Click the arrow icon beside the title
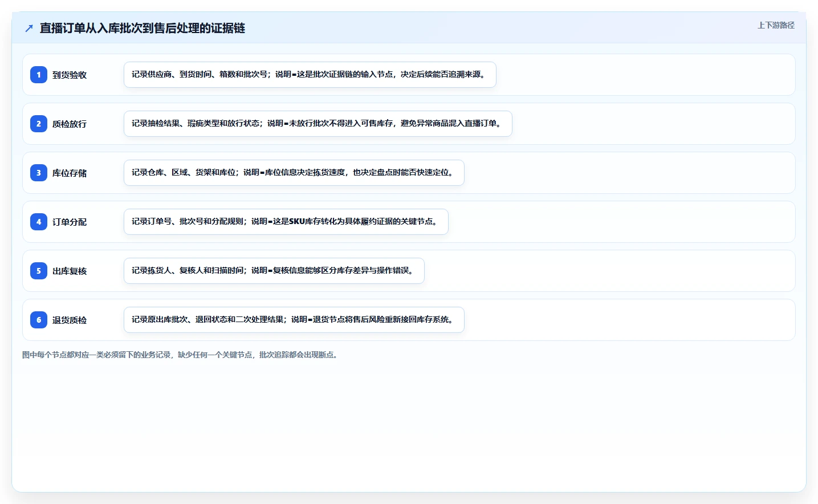 (29, 28)
